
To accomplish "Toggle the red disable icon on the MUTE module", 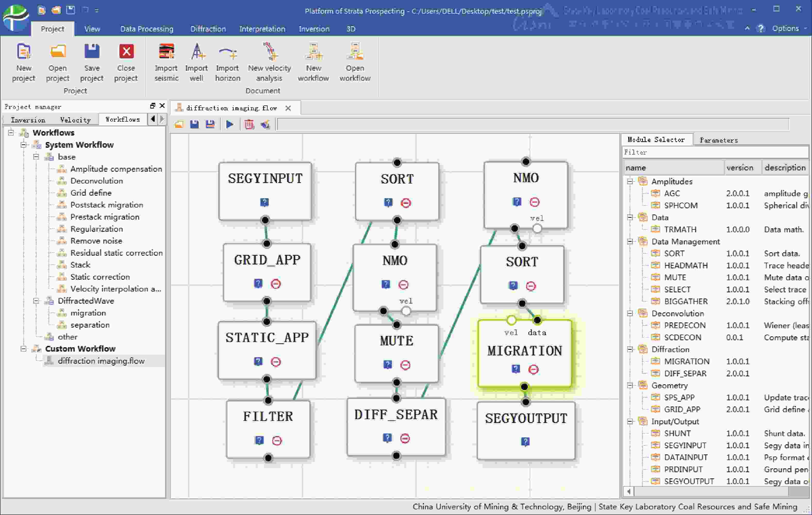I will point(405,365).
